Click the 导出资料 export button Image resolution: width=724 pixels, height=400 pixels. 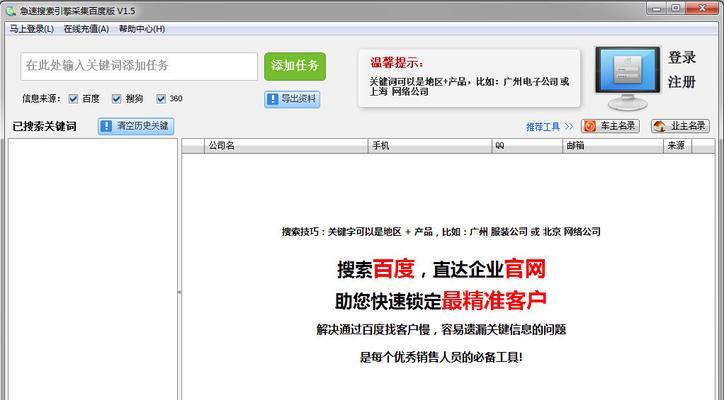pos(292,99)
